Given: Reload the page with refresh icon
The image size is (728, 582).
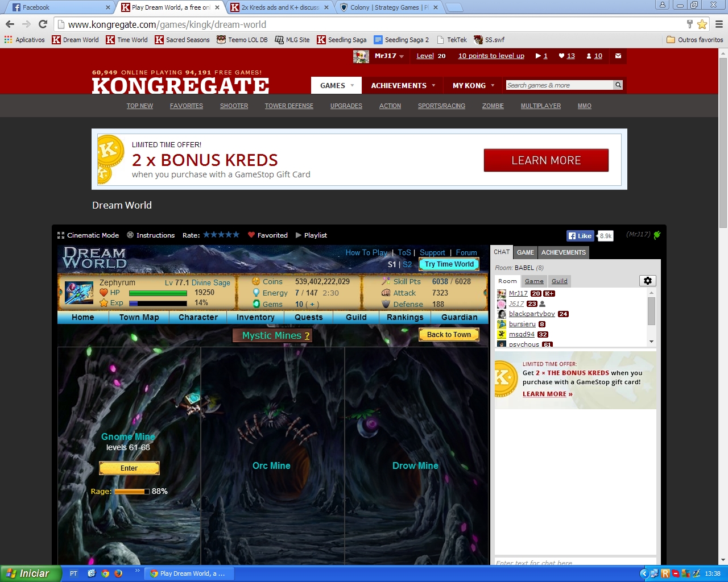Looking at the screenshot, I should 43,24.
